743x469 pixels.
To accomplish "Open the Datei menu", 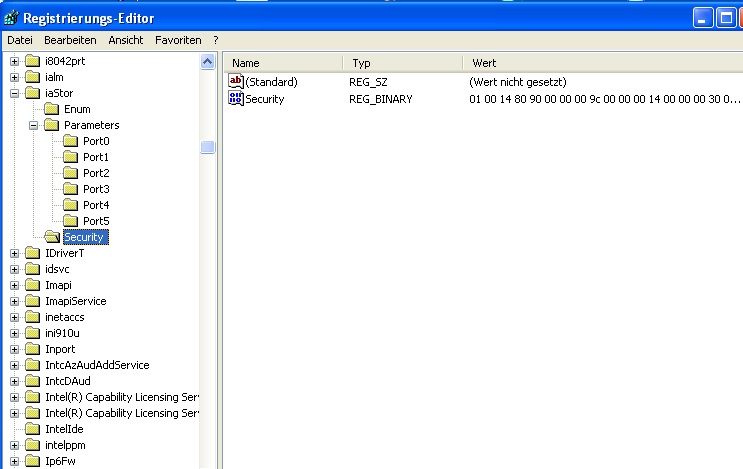I will [20, 40].
